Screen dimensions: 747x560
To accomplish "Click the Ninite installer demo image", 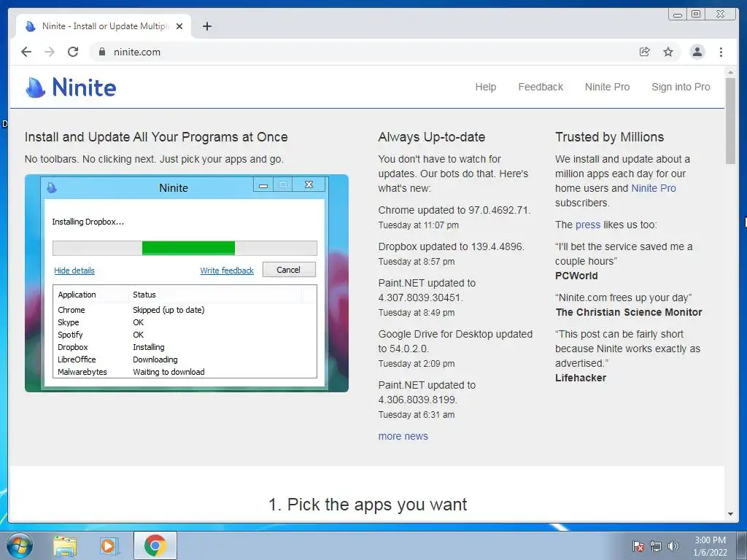I will 187,284.
